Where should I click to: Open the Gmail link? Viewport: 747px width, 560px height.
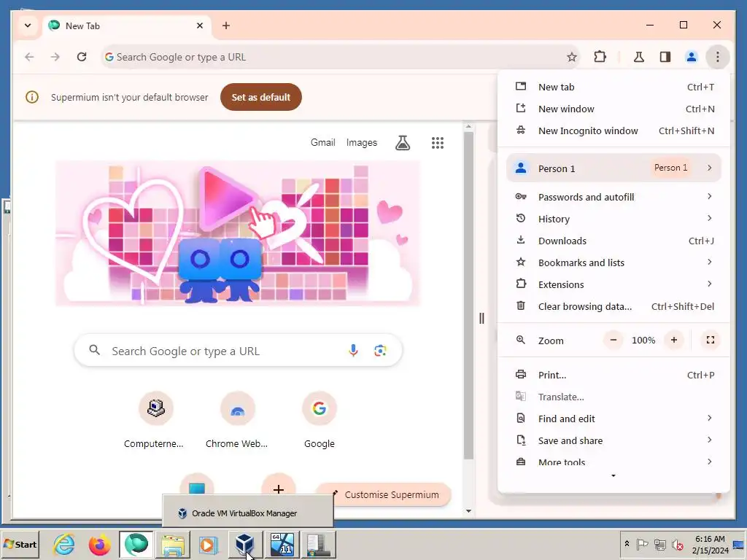coord(323,142)
